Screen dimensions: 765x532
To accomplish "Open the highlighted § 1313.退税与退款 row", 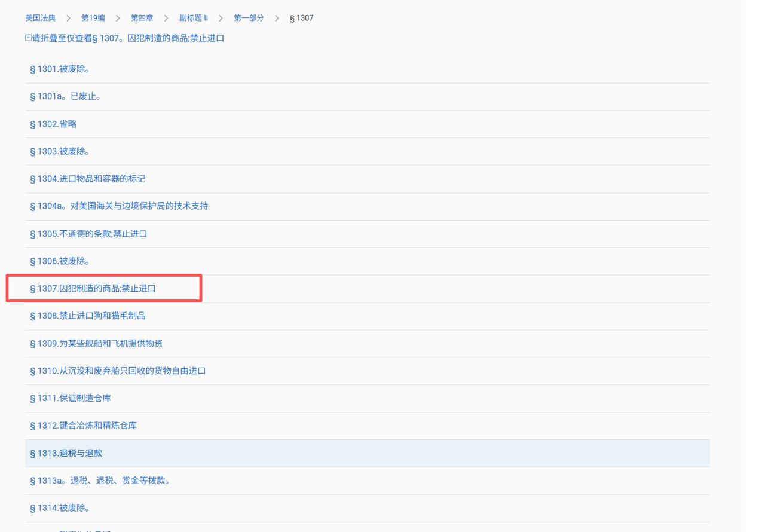I will (368, 453).
